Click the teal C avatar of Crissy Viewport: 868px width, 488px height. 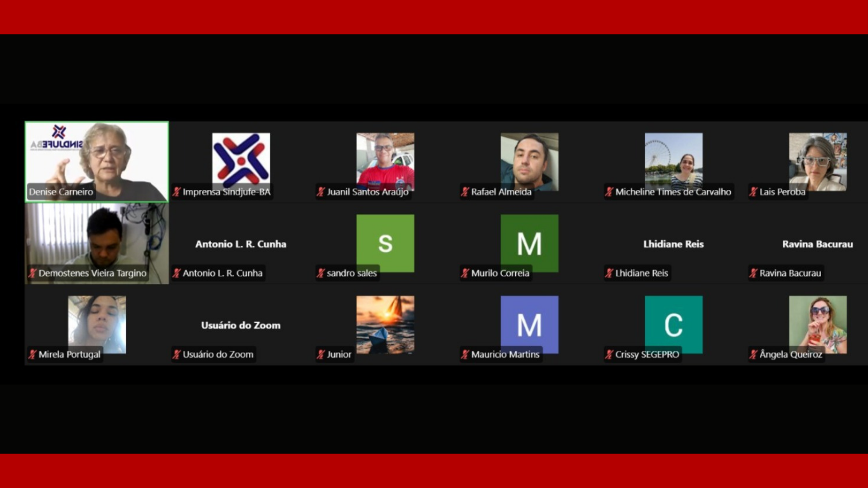pos(674,324)
